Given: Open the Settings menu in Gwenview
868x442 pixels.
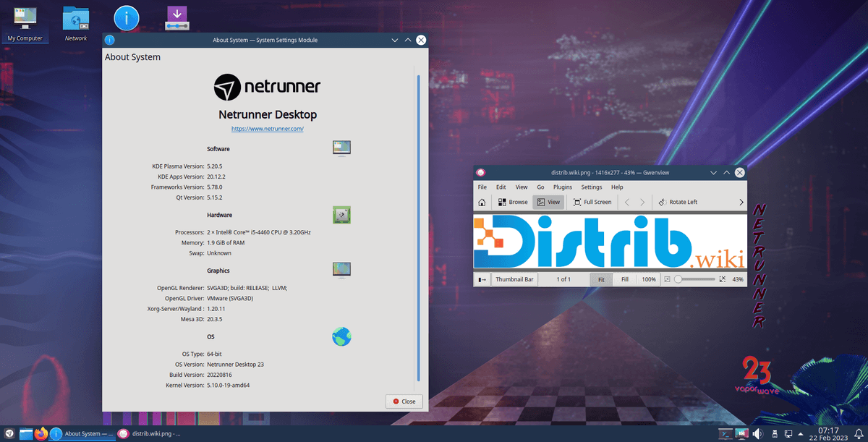Looking at the screenshot, I should [592, 187].
